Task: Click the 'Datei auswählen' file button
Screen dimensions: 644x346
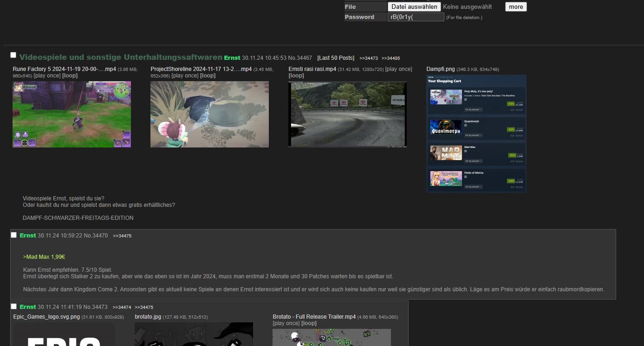Action: point(414,6)
